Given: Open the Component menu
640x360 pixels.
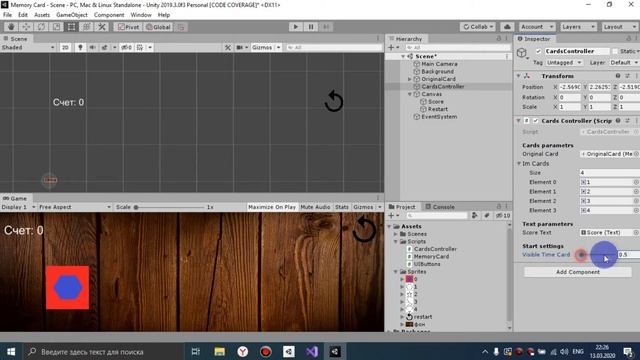Looking at the screenshot, I should (109, 15).
